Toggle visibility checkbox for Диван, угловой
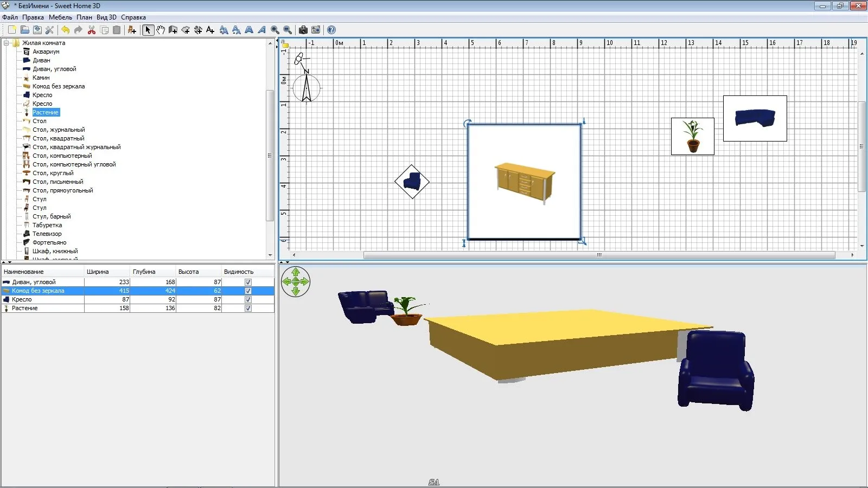Image resolution: width=868 pixels, height=488 pixels. pyautogui.click(x=248, y=282)
